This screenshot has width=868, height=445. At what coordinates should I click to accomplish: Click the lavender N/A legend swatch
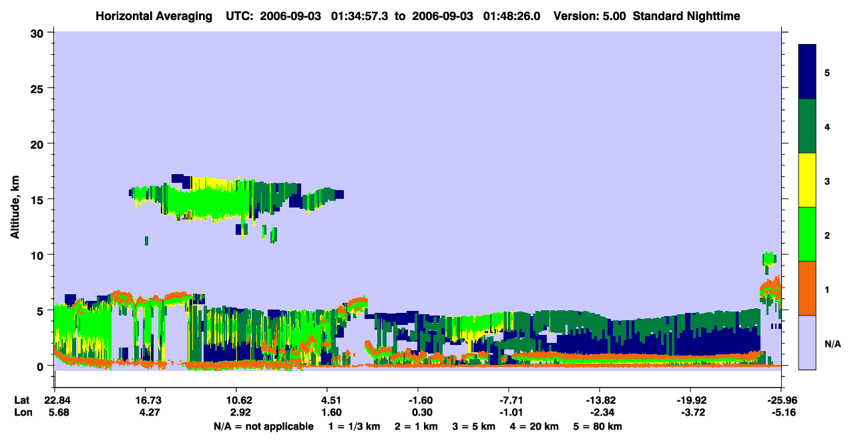(x=807, y=342)
